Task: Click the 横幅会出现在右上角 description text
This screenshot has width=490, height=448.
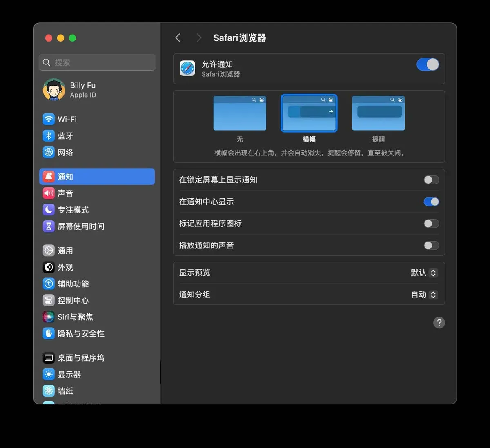Action: 310,153
